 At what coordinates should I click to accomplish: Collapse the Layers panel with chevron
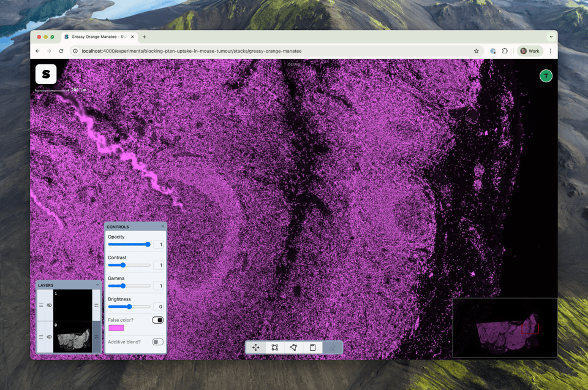(x=97, y=285)
